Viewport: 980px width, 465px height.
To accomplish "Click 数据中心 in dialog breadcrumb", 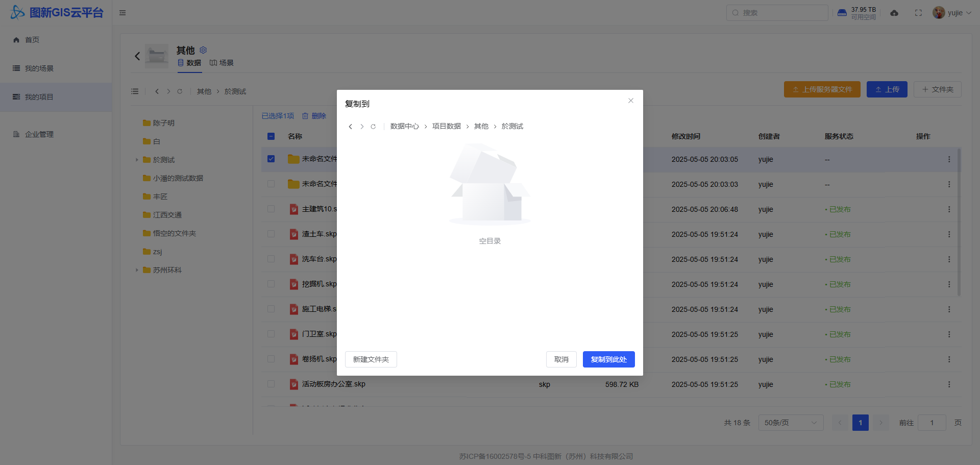I will pos(405,127).
